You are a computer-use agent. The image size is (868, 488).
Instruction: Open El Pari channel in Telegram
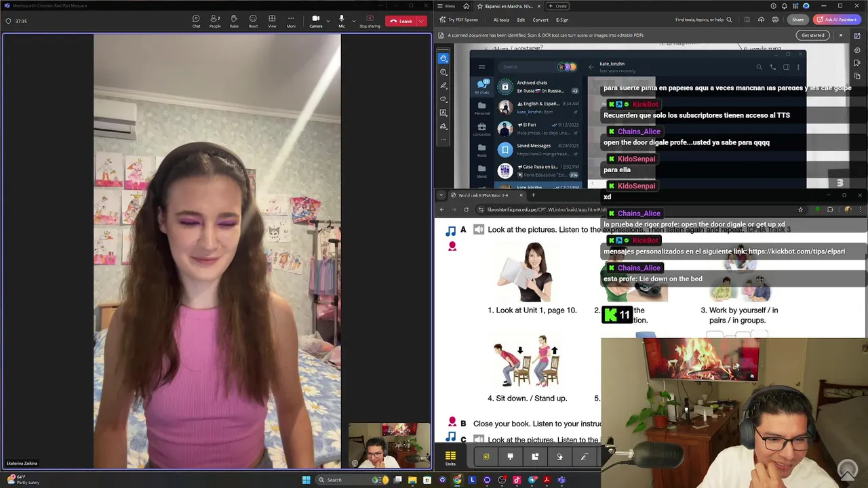point(538,128)
